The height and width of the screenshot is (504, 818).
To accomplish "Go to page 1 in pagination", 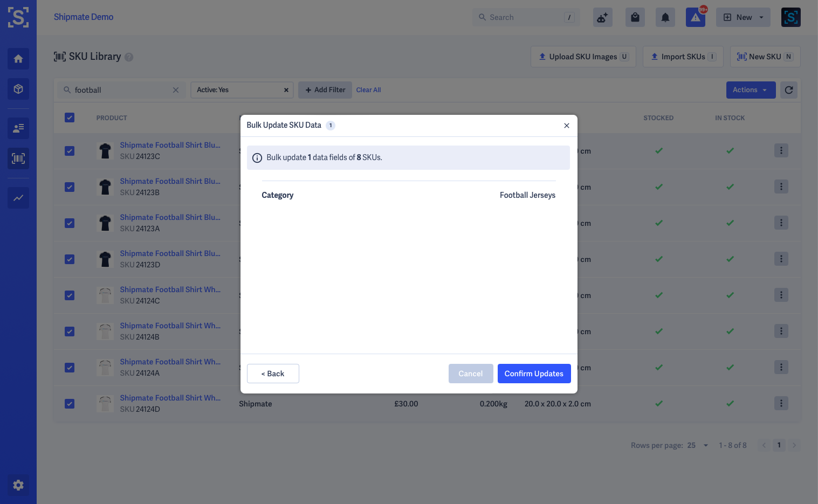I will point(779,445).
